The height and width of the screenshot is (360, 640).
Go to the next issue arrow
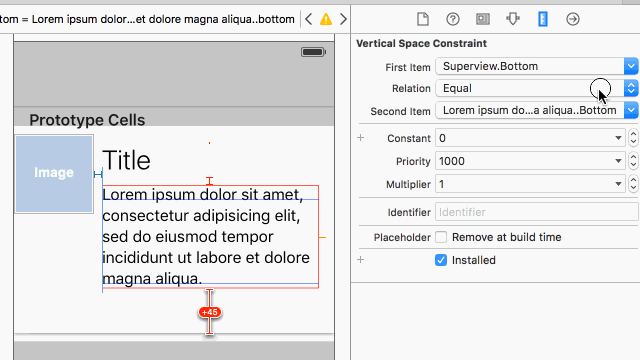(x=343, y=19)
